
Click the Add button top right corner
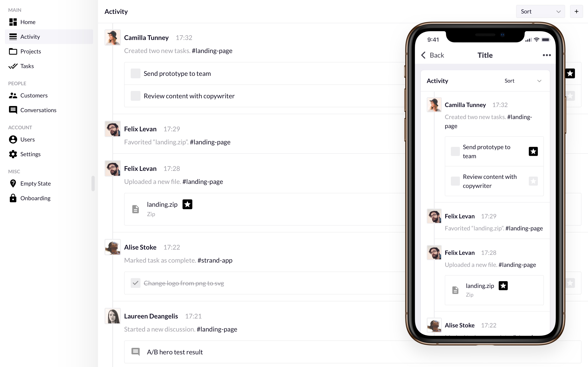click(577, 11)
